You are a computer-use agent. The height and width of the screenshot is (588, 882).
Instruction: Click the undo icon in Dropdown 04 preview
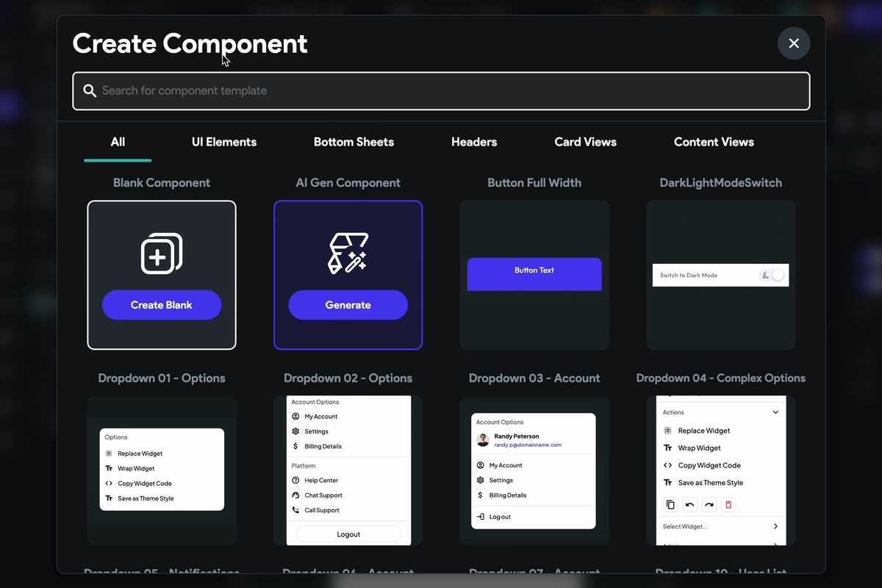tap(689, 505)
